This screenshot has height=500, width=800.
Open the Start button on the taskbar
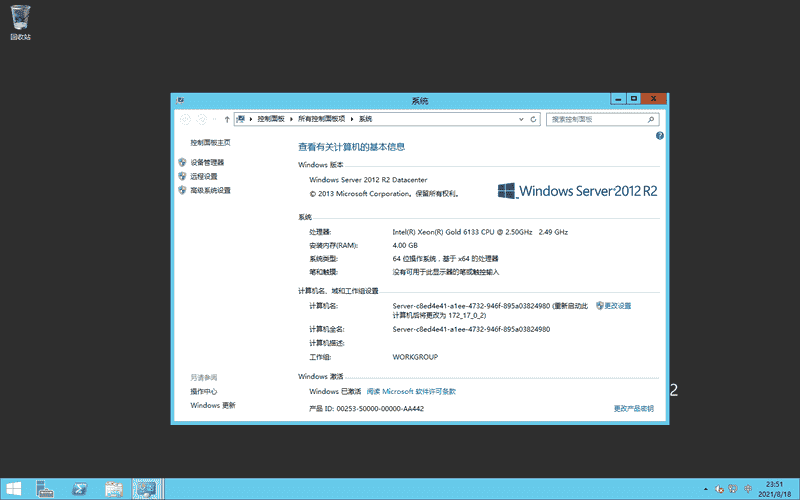click(x=13, y=489)
